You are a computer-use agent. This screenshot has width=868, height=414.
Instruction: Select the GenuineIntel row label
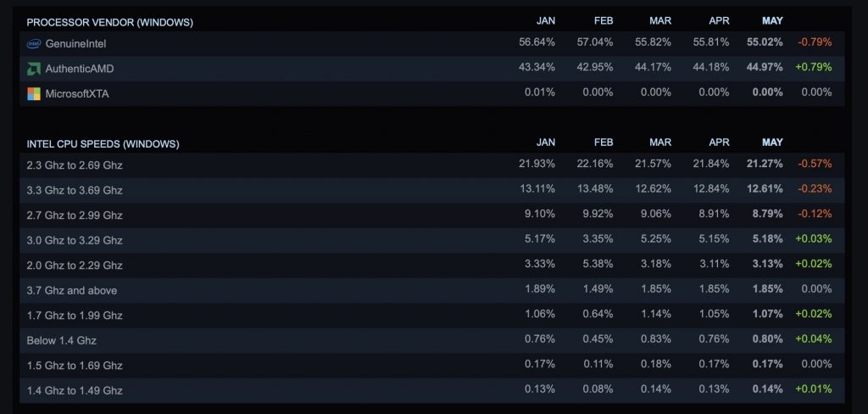75,43
